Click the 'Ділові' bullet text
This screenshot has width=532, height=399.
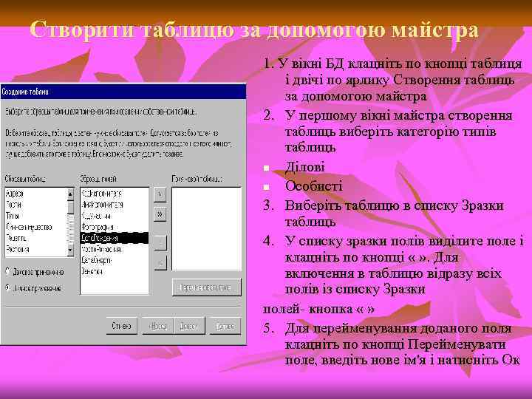click(305, 167)
